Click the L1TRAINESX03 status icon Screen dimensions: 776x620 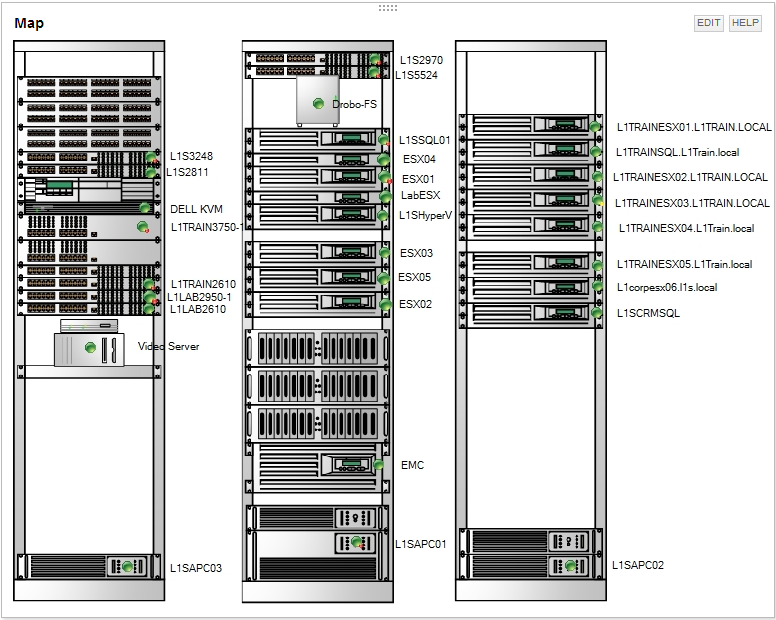click(598, 200)
